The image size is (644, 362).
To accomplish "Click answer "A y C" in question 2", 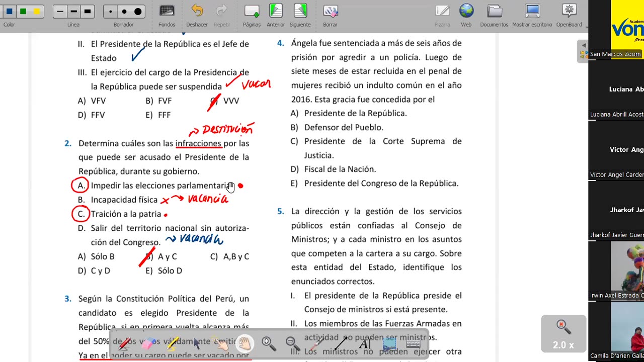I will point(167,256).
